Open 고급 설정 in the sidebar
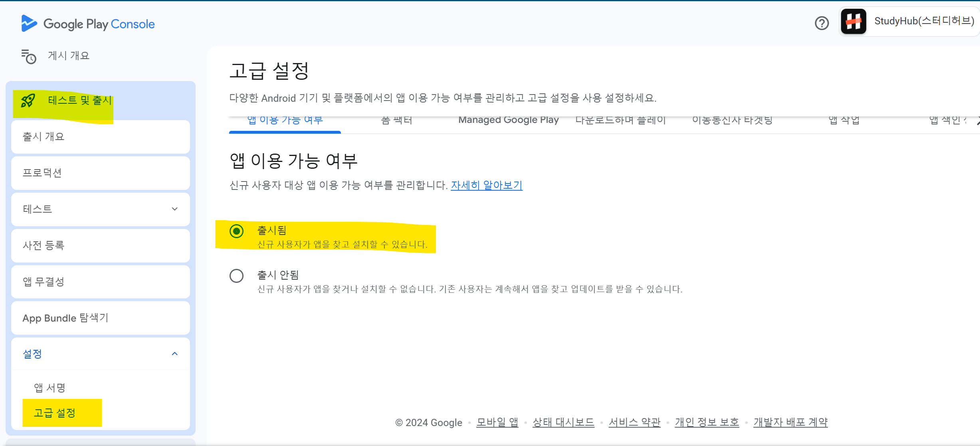The height and width of the screenshot is (446, 980). pyautogui.click(x=55, y=413)
